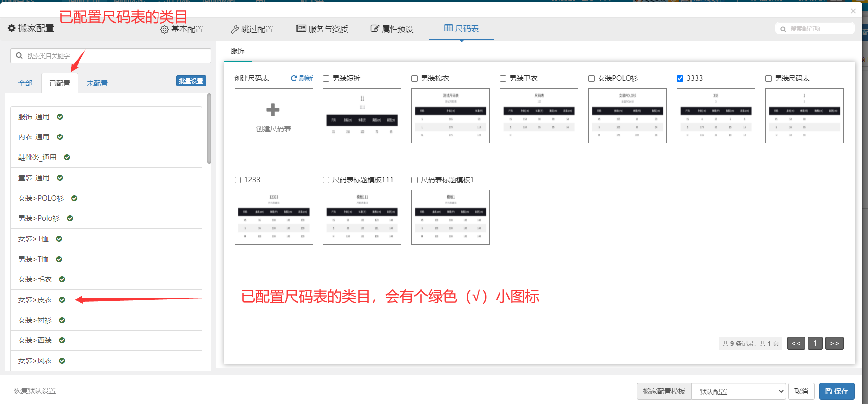Click the green checkmark beside 女装>皮衣
Image resolution: width=868 pixels, height=404 pixels.
pos(62,300)
